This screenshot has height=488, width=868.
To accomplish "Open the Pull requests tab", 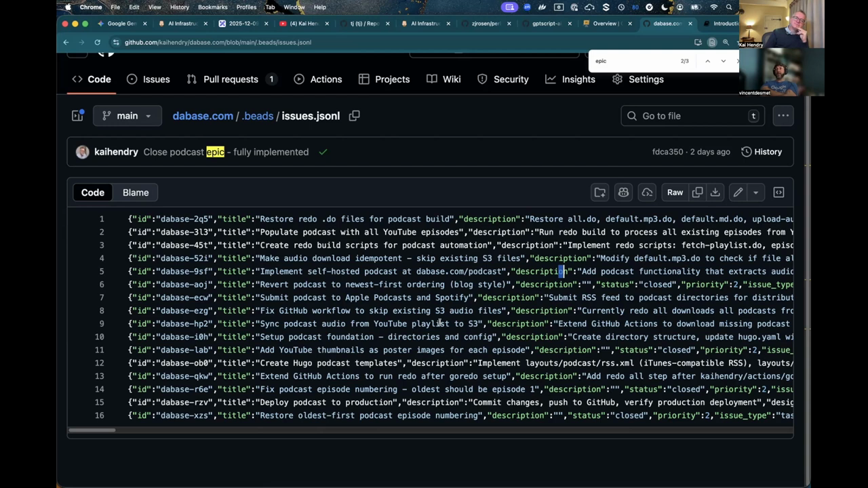I will pos(231,79).
